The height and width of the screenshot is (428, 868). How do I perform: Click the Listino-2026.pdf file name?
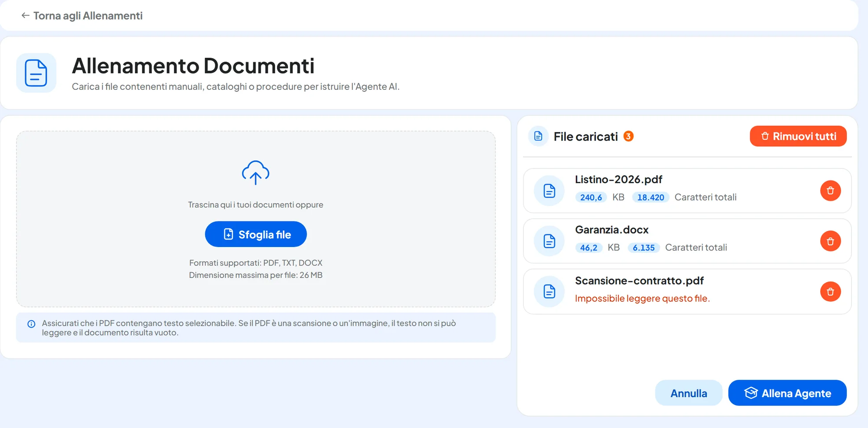click(618, 179)
